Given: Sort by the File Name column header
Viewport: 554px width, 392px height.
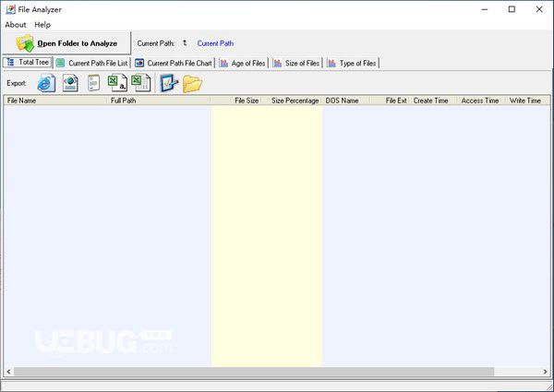Looking at the screenshot, I should 55,101.
